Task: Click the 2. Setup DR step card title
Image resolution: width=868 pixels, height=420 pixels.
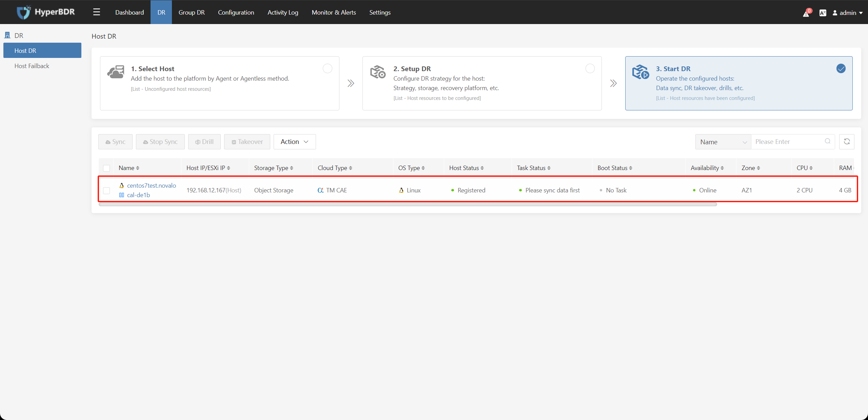Action: (x=412, y=69)
